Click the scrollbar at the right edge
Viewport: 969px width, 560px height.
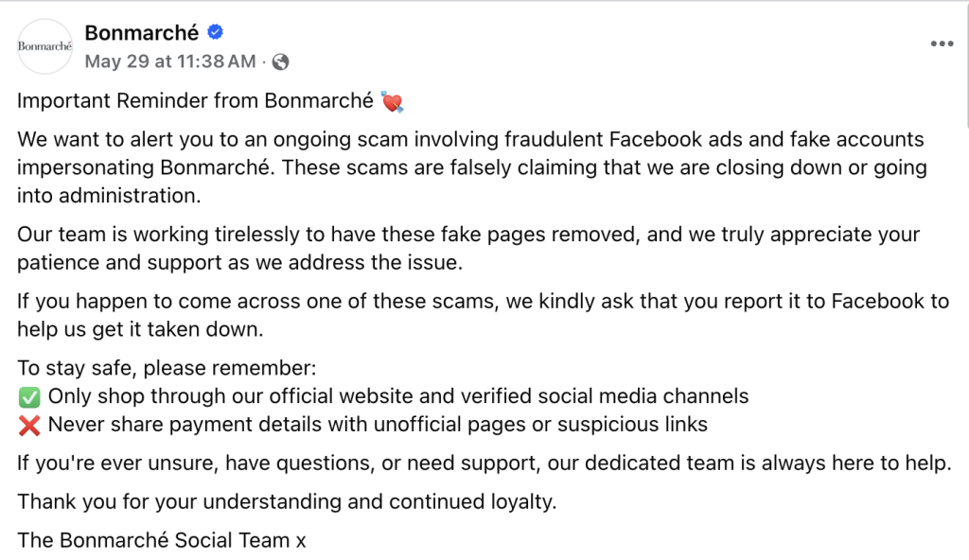(966, 65)
